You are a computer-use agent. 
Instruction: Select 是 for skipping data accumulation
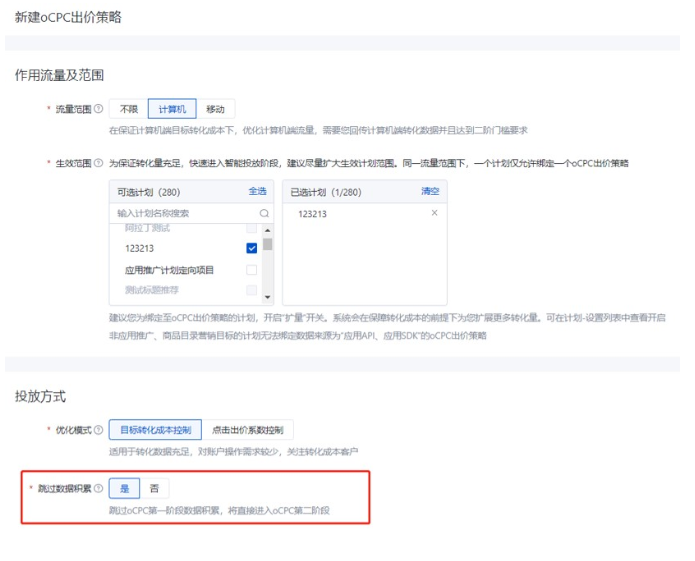pos(125,488)
